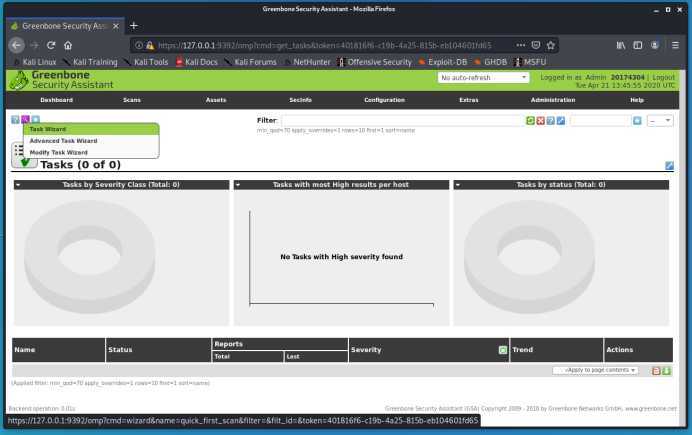Click the Firefox back arrow button

point(16,45)
